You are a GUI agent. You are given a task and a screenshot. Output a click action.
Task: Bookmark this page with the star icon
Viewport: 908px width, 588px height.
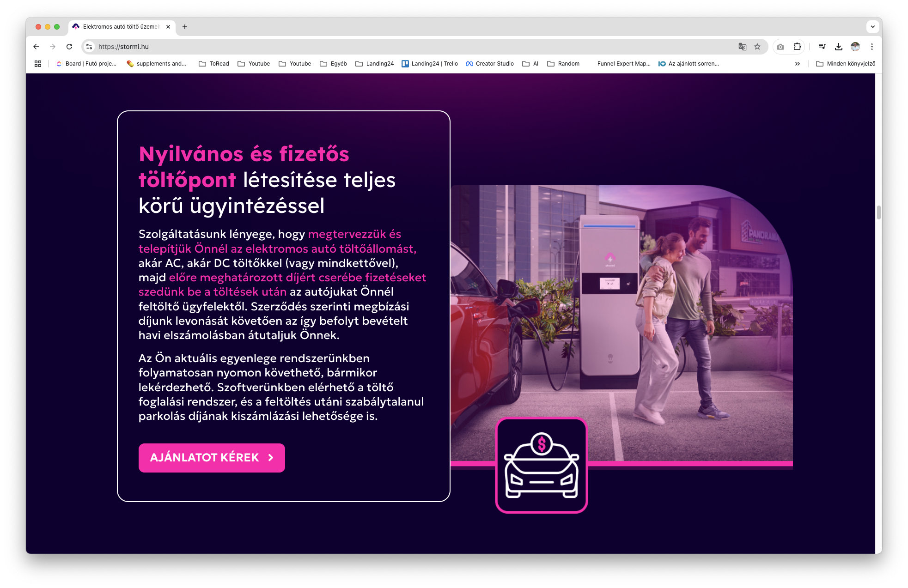tap(757, 47)
